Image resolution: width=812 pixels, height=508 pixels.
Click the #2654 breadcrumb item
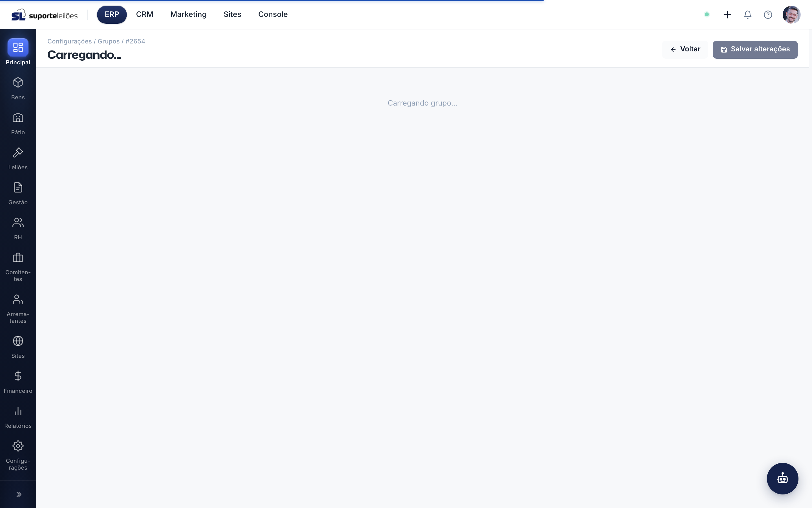[135, 41]
